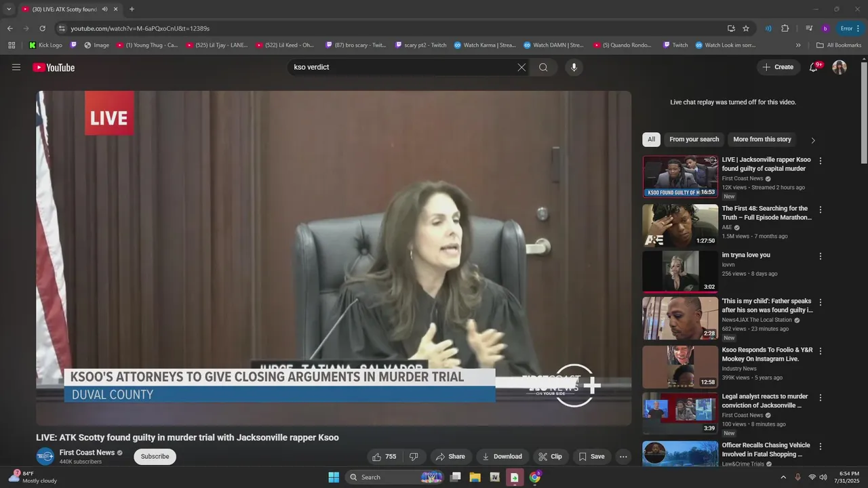
Task: Open options menu for The First 48 video
Action: [x=821, y=210]
